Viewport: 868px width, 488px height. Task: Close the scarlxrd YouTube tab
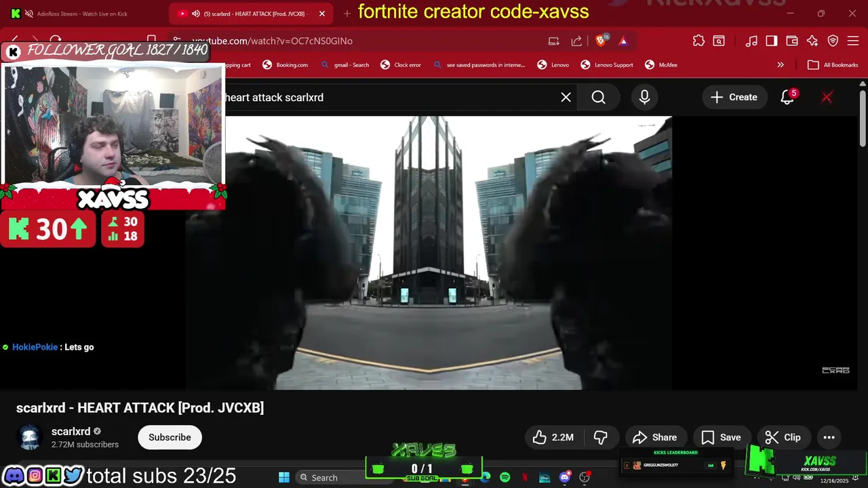coord(321,14)
